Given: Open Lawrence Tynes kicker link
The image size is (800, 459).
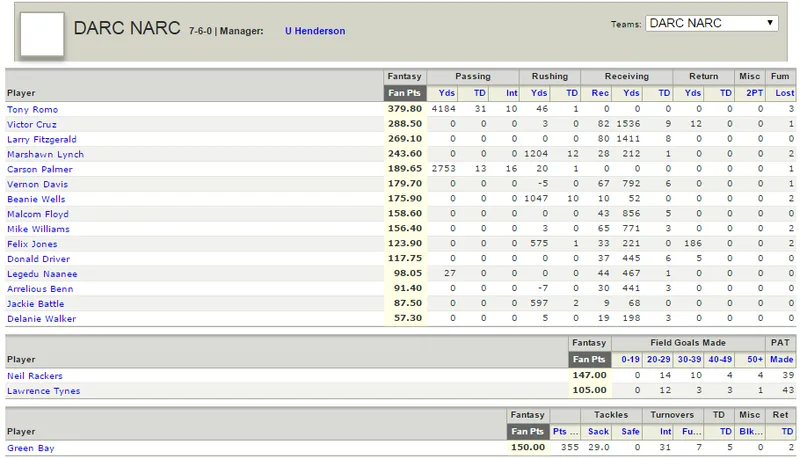Looking at the screenshot, I should point(43,391).
